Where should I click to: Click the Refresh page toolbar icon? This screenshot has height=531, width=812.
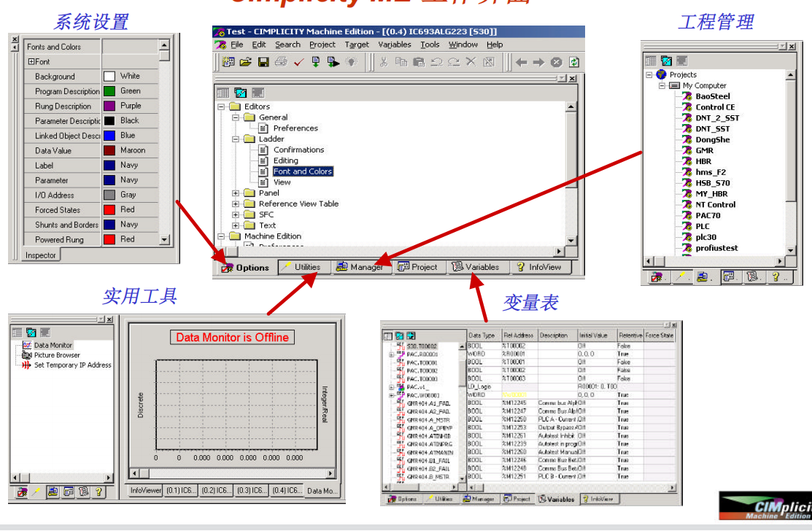point(573,62)
